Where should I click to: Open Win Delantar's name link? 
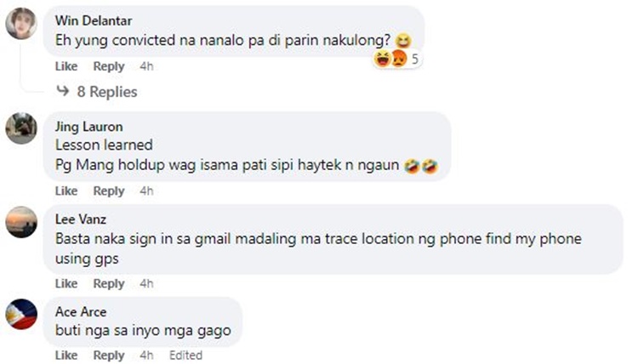94,20
